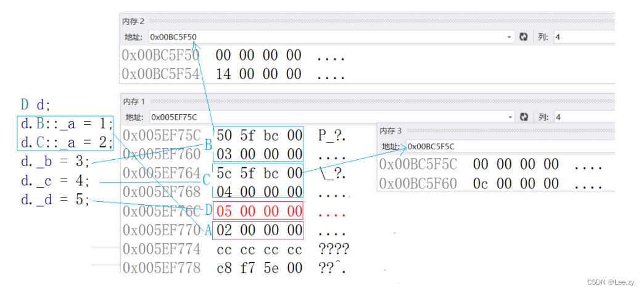Click refresh icon in 内存 1 window
Screen dimensions: 644x292
tap(524, 117)
